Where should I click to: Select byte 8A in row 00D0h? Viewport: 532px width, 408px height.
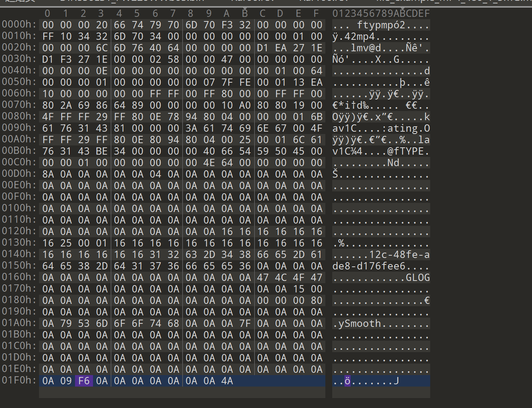coord(48,174)
